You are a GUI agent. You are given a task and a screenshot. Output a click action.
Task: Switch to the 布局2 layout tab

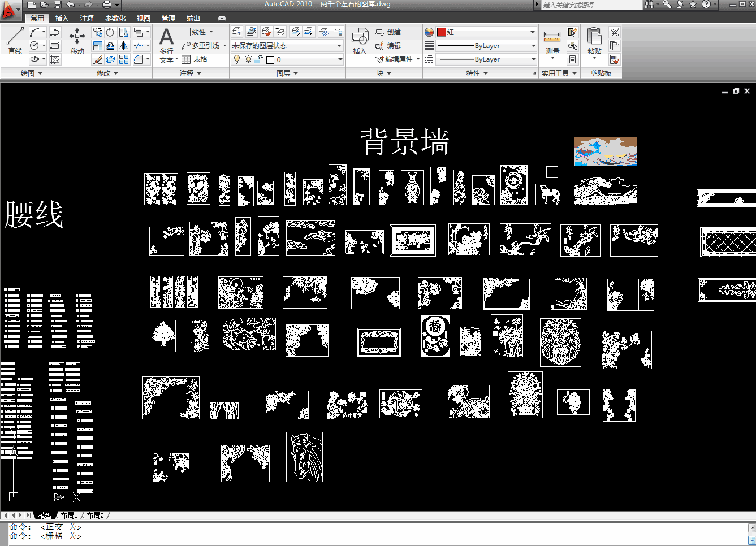click(95, 515)
